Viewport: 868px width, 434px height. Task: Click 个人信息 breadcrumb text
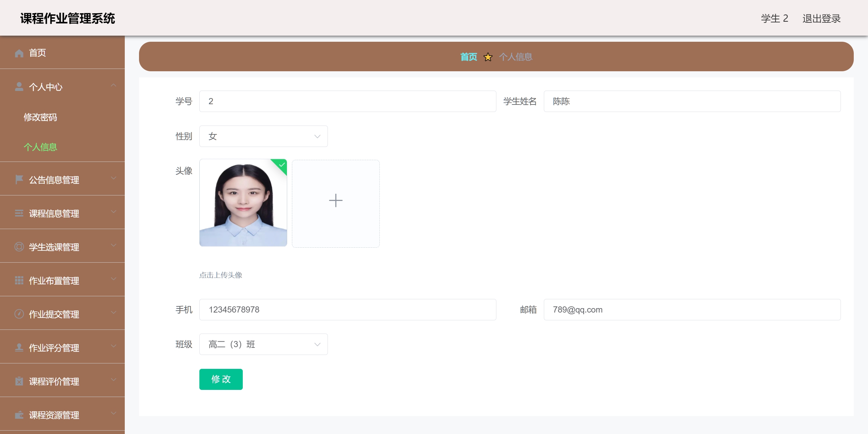(x=516, y=57)
